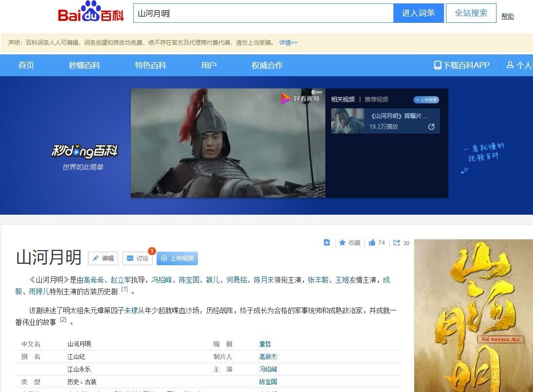Open 陈宝国 link in the info table
This screenshot has height=392, width=533.
click(x=268, y=382)
